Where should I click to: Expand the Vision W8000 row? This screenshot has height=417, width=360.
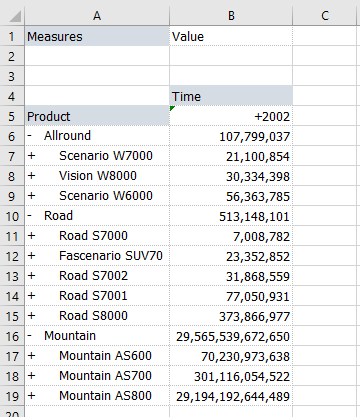click(31, 176)
